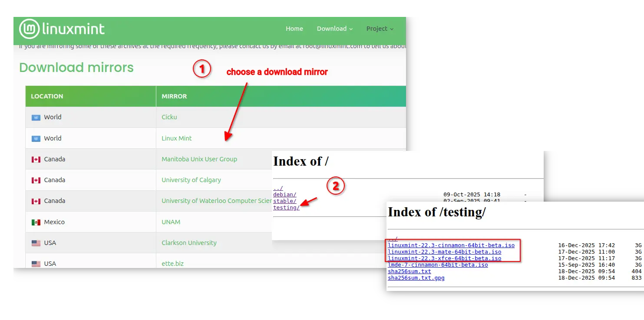
Task: Click the Mexico flag icon
Action: (x=36, y=222)
